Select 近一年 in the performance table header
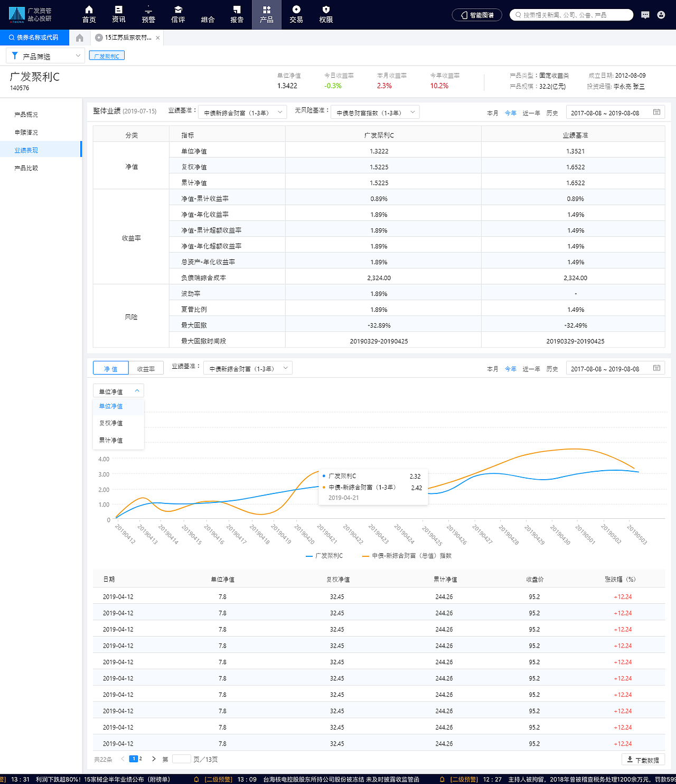The width and height of the screenshot is (676, 784). 531,113
